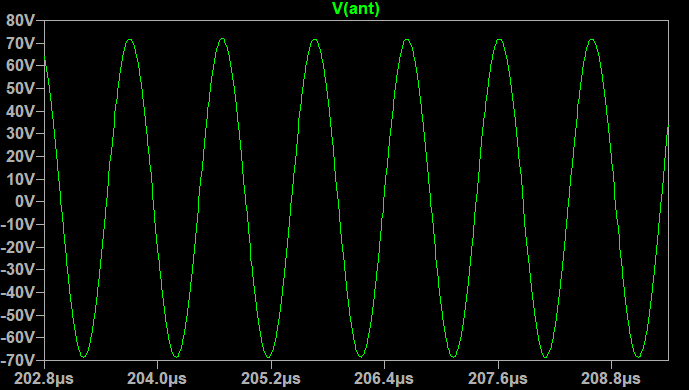Select the 205.2µs time axis label
This screenshot has height=390, width=689.
pyautogui.click(x=271, y=378)
